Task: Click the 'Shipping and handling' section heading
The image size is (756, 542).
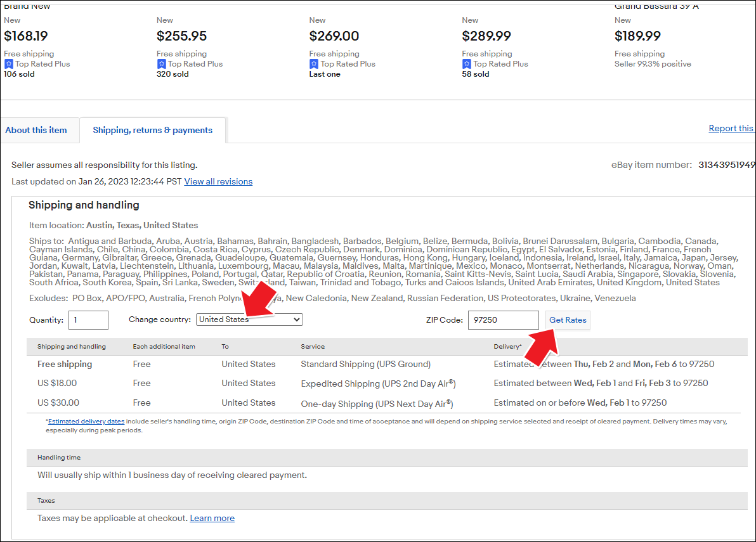Action: (84, 205)
